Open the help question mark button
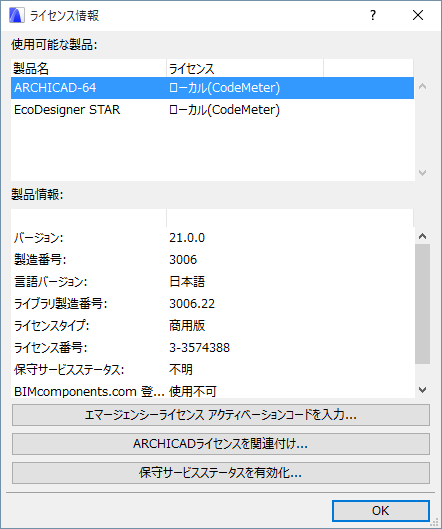442x529 pixels. click(373, 15)
